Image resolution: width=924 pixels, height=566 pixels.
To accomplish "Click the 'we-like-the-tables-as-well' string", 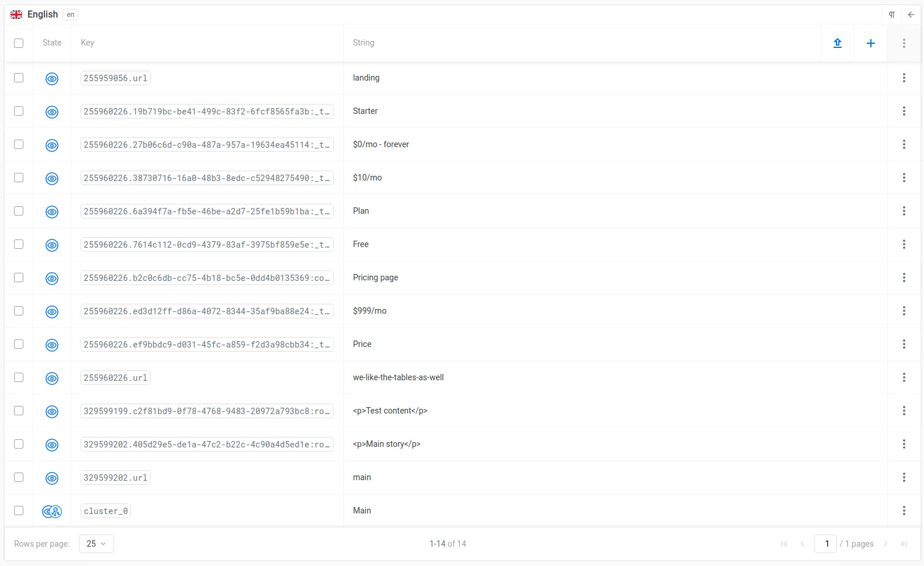I will point(398,377).
